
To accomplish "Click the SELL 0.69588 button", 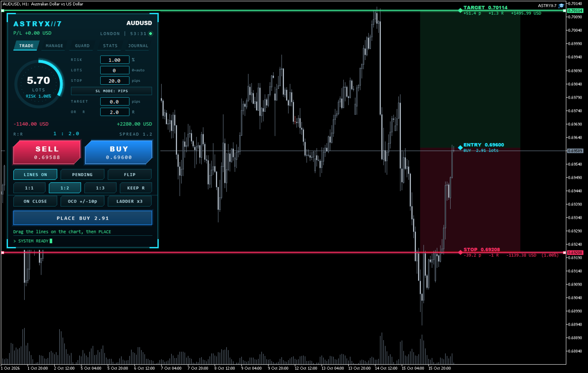I will [x=47, y=152].
